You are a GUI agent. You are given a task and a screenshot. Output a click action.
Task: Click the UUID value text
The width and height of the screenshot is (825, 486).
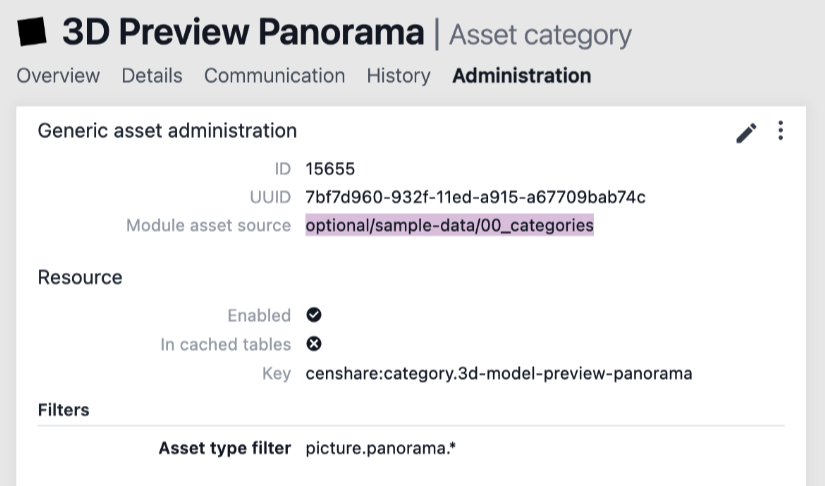[x=475, y=197]
